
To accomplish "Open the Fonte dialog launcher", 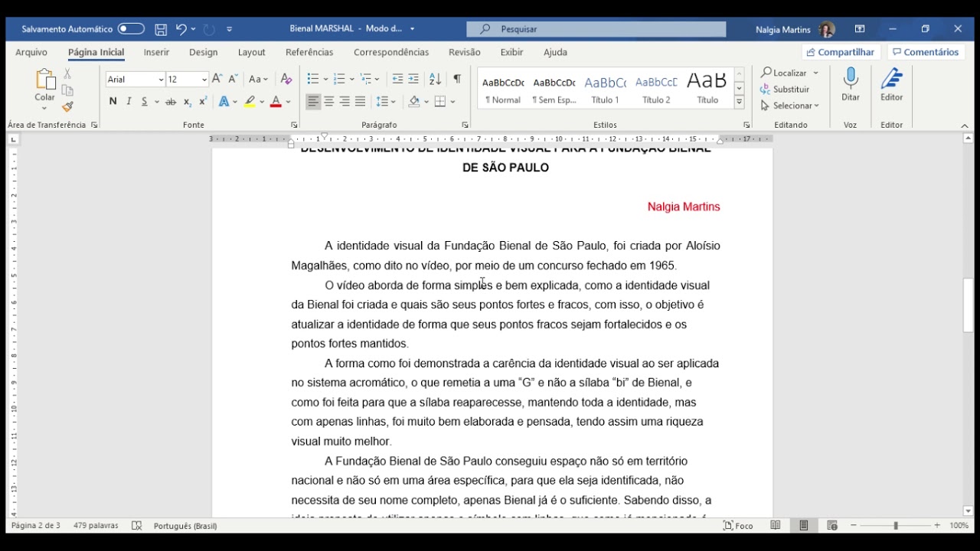I will point(294,125).
